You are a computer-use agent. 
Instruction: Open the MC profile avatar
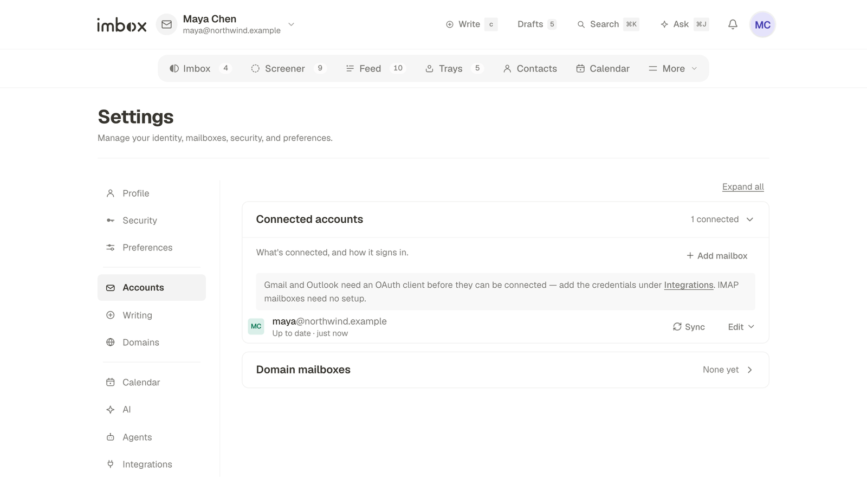tap(762, 24)
